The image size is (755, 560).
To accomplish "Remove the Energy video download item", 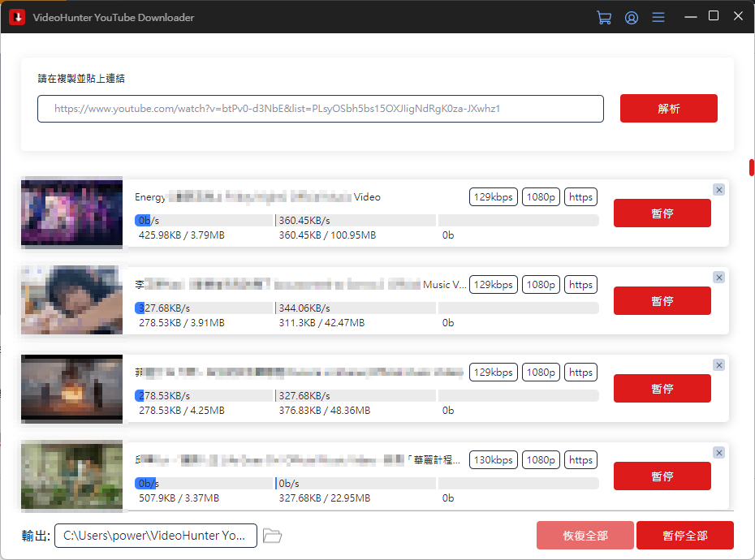I will [718, 190].
